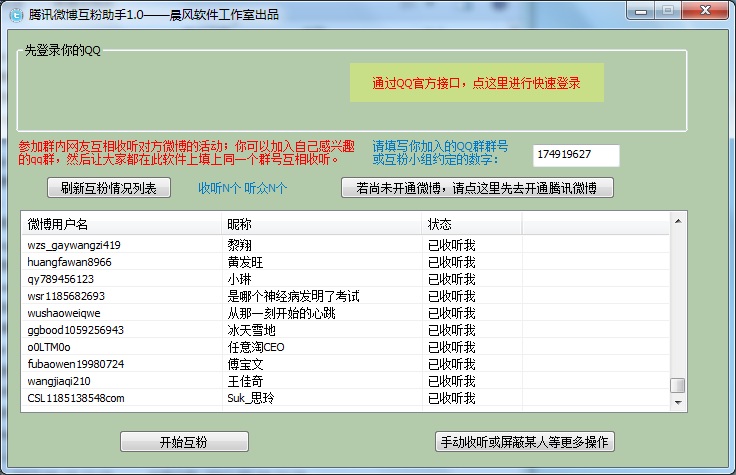
Task: Click the yellow QQ quick login button
Action: point(476,83)
